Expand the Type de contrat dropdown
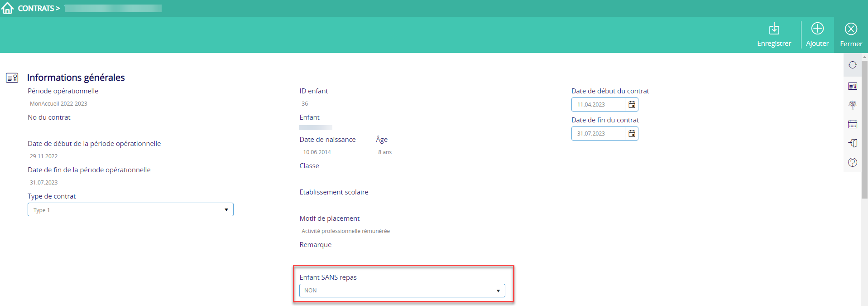Viewport: 868px width, 306px height. (130, 210)
